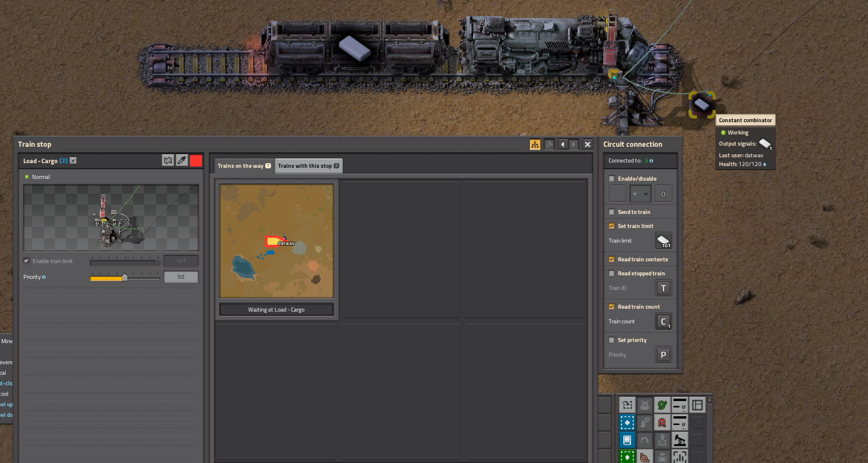This screenshot has width=868, height=463.
Task: Toggle the circuit connection panel icon
Action: coord(535,144)
